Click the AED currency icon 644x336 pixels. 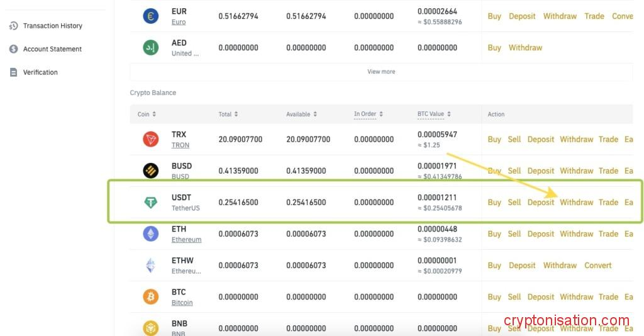click(150, 48)
